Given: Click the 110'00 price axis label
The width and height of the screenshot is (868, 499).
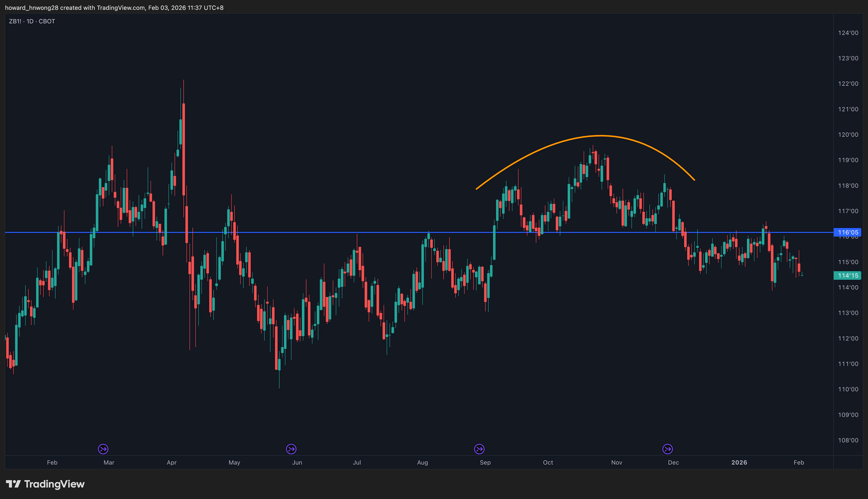Looking at the screenshot, I should 848,389.
